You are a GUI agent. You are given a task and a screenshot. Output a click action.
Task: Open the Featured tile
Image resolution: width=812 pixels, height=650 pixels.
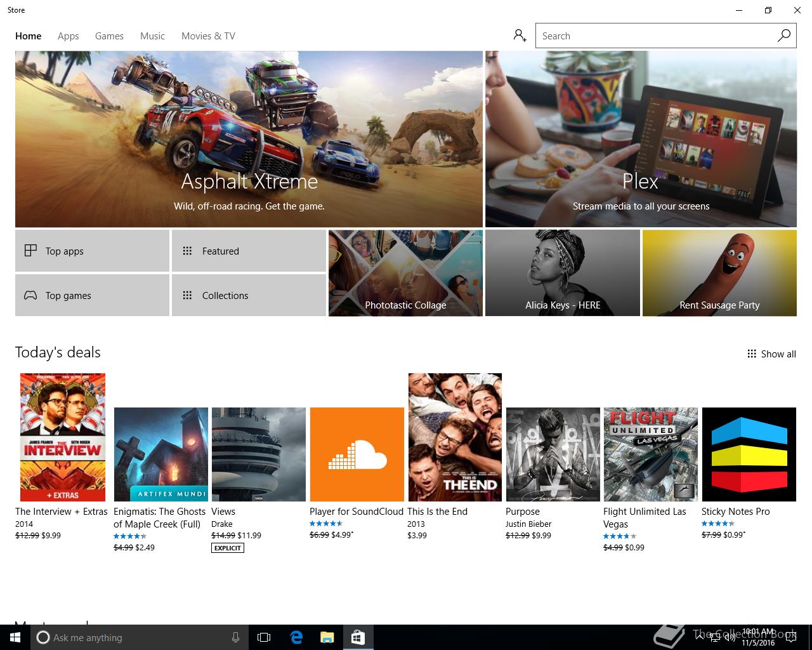pos(249,251)
